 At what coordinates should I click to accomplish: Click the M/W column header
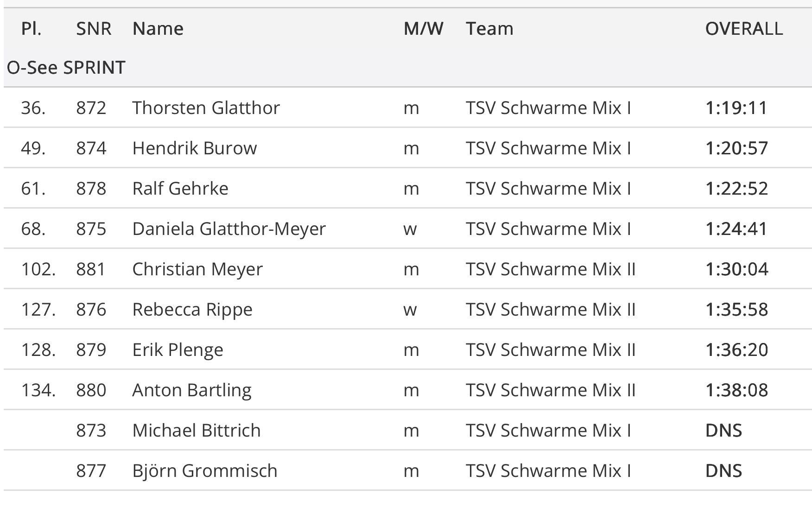(423, 29)
